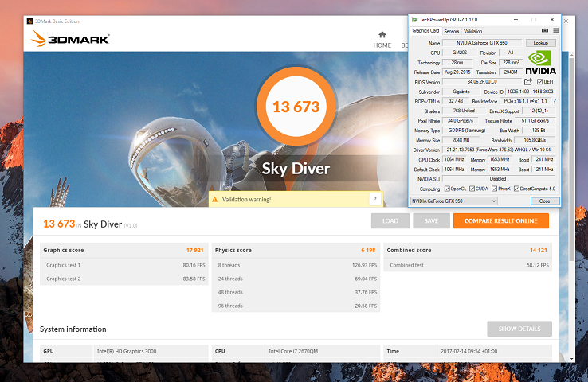Click the Subvendor Gigabyte field
This screenshot has width=588, height=382.
461,92
